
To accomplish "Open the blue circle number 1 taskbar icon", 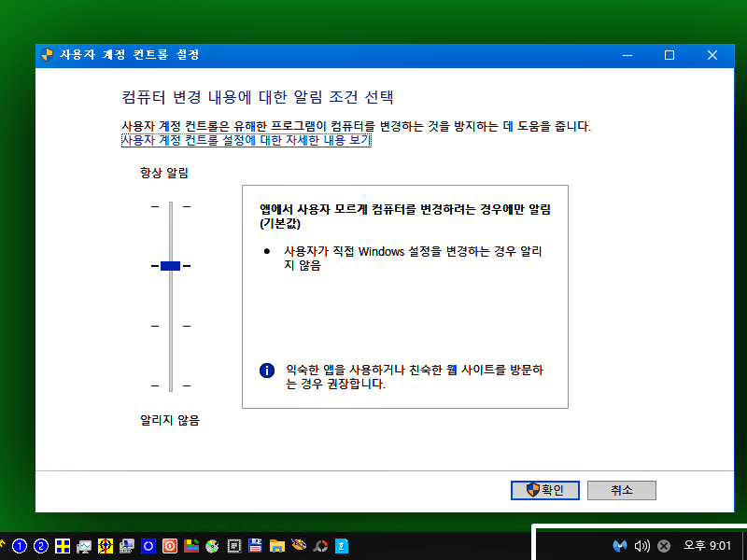I will click(x=20, y=546).
